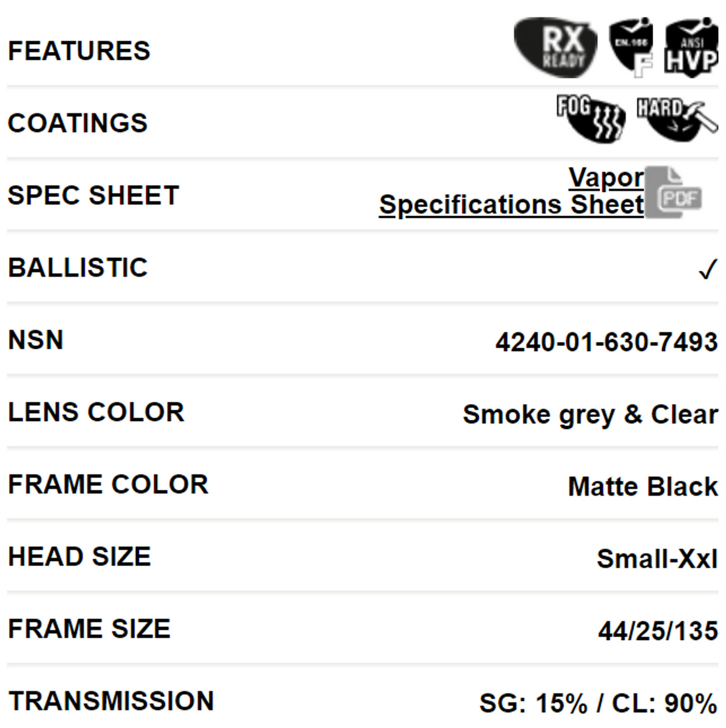Click the BALLISTIC row label

pyautogui.click(x=78, y=268)
